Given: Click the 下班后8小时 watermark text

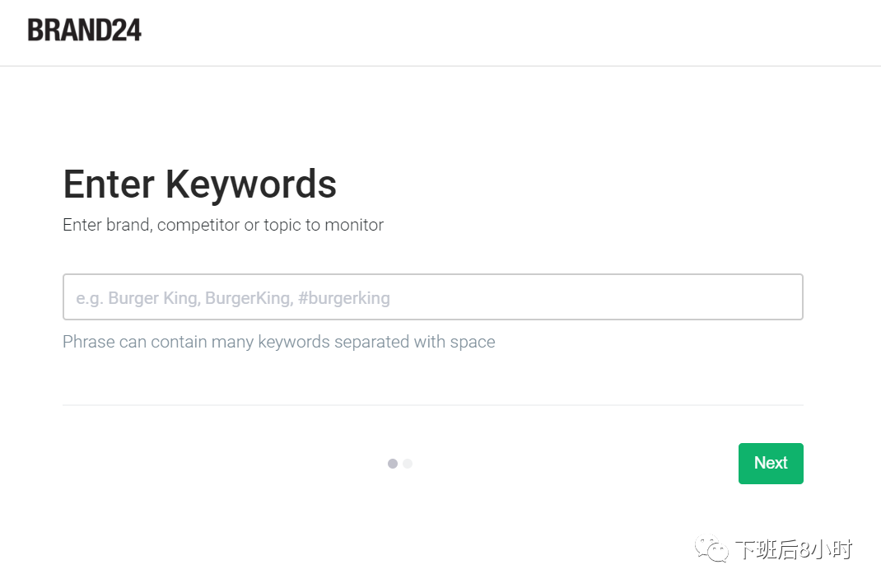Looking at the screenshot, I should tap(794, 549).
